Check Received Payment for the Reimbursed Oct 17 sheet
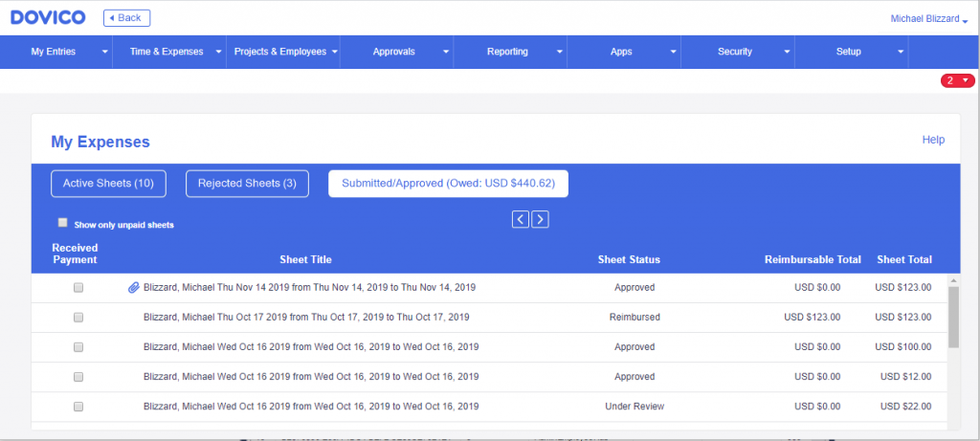Screen dimensions: 980x441 pos(78,318)
